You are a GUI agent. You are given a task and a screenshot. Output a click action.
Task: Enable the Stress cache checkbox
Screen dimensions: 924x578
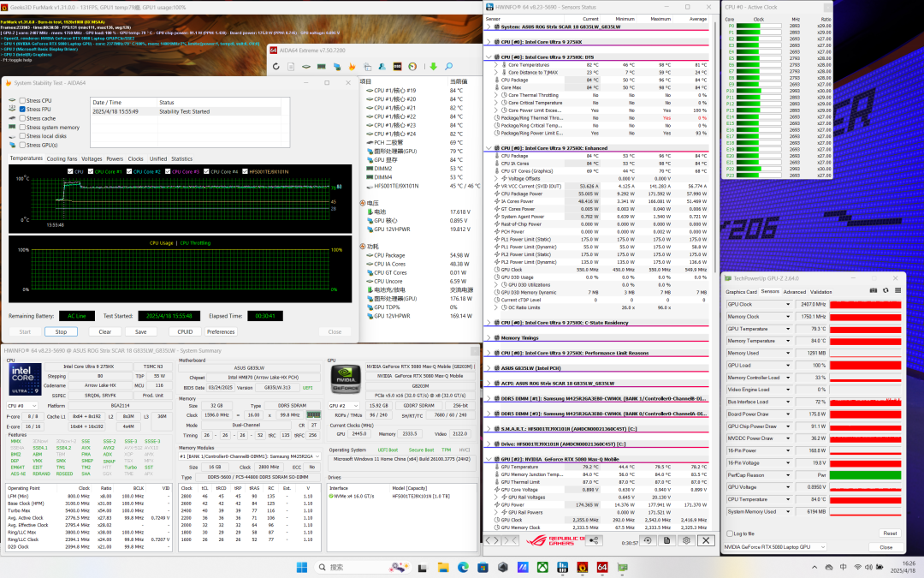[22, 118]
